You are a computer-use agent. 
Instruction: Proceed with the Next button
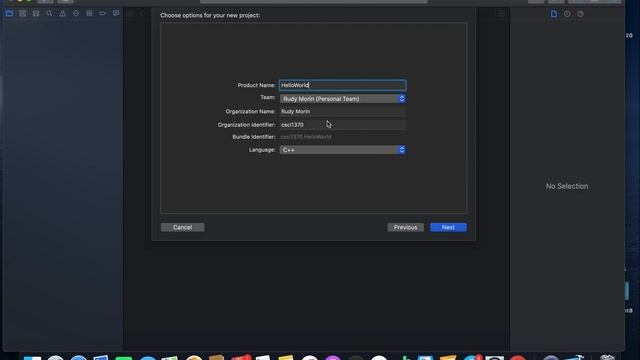(448, 227)
